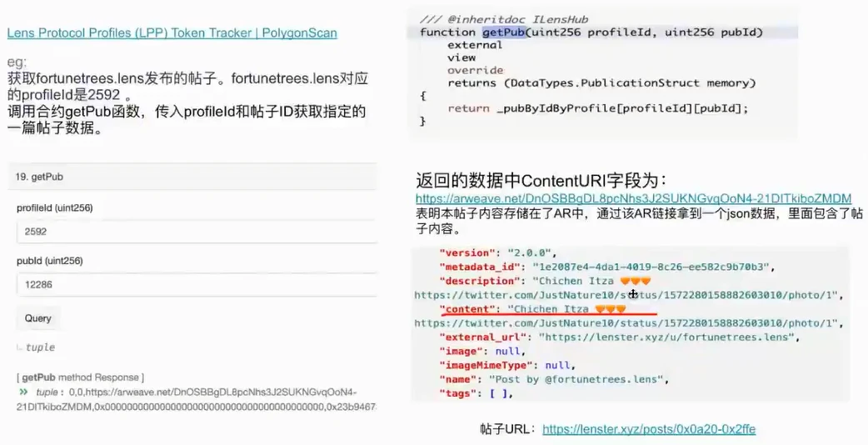868x445 pixels.
Task: Click the "metadata_id" JSON line
Action: 606,267
